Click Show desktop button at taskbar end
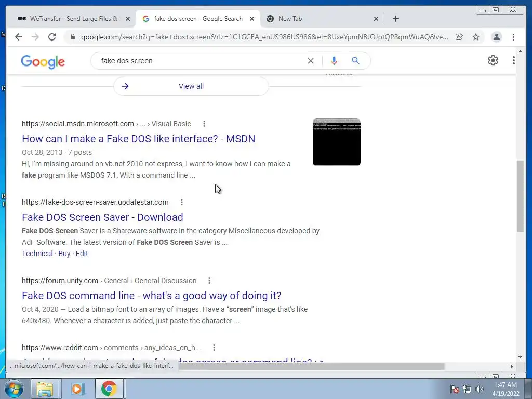 [x=528, y=389]
